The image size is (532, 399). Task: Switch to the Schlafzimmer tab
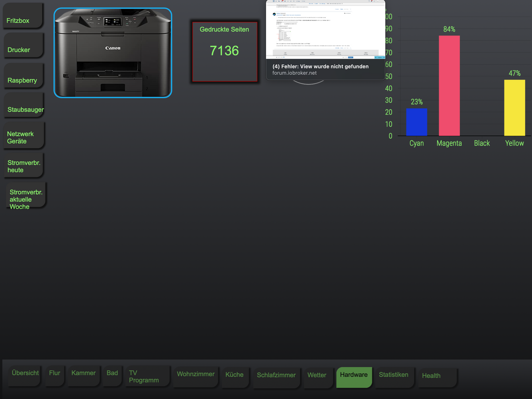[x=276, y=377]
